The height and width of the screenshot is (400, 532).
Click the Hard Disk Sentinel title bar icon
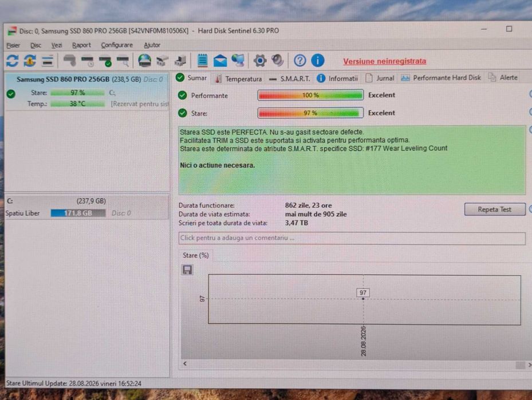click(12, 31)
